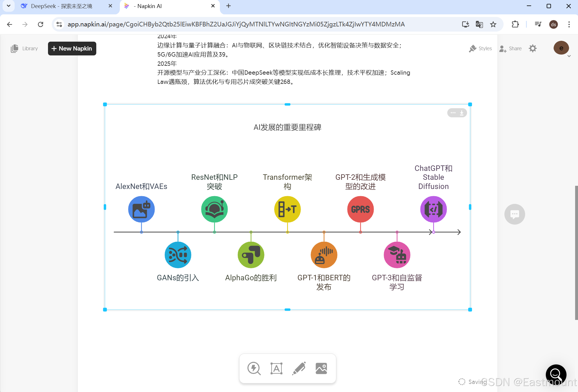Open the Library panel
The image size is (578, 392).
click(x=24, y=49)
